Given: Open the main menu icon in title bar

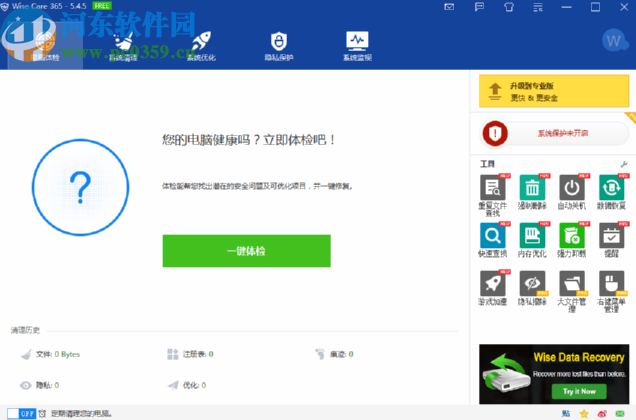Looking at the screenshot, I should point(538,7).
